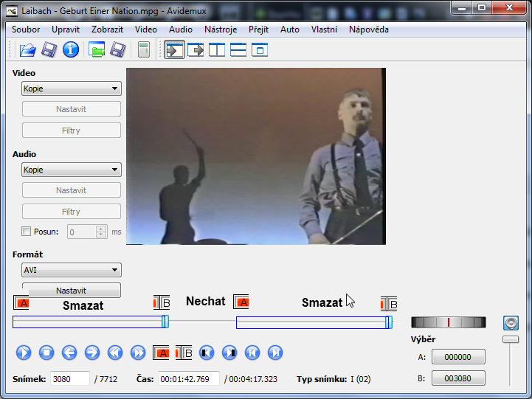Open the Soubor menu

click(27, 30)
